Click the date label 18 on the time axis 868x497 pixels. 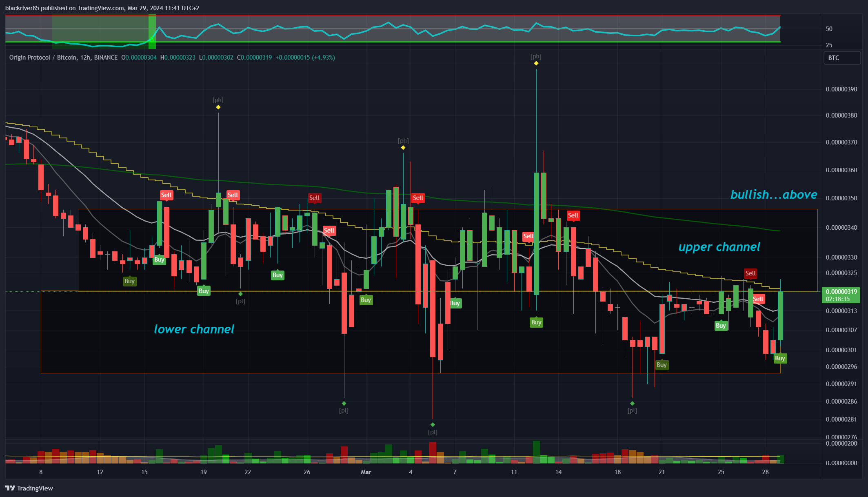(617, 472)
